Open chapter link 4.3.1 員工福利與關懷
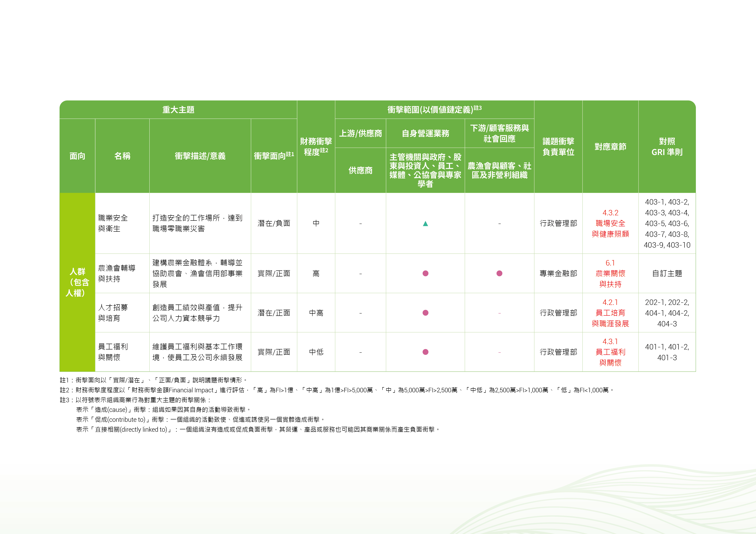The width and height of the screenshot is (756, 534). (610, 352)
